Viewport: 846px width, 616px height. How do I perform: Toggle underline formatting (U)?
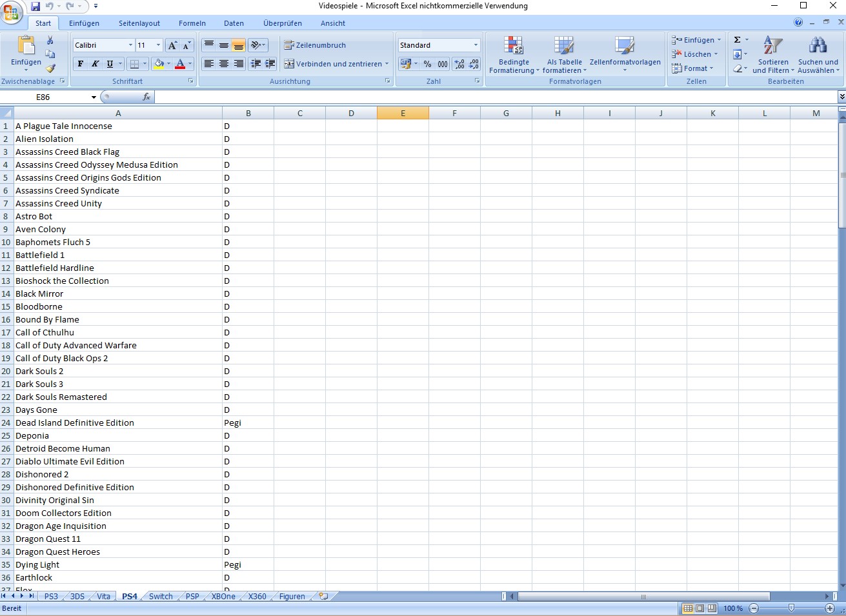coord(110,64)
